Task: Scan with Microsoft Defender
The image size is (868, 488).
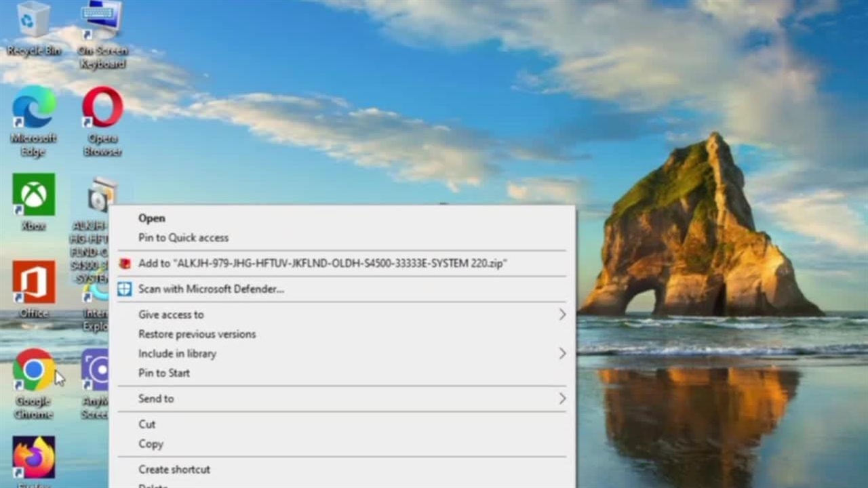Action: click(211, 289)
